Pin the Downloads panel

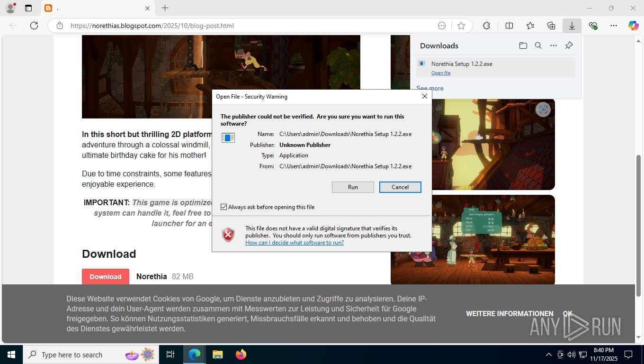click(569, 45)
